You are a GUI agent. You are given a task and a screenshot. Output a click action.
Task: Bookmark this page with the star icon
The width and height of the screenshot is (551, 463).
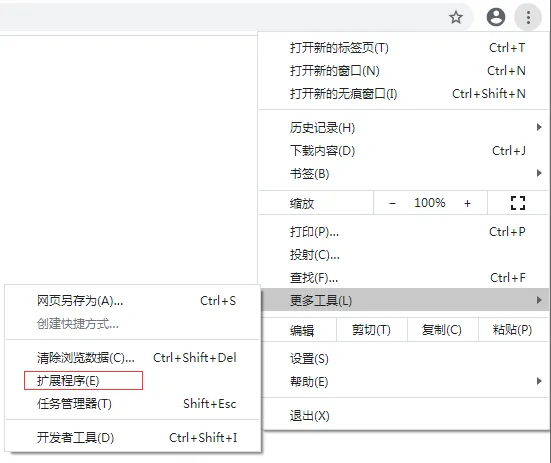coord(456,17)
